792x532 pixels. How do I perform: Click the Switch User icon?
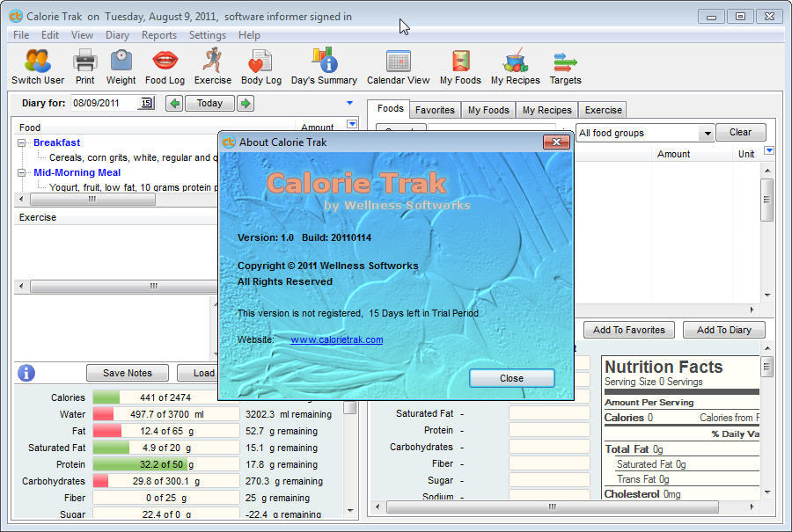click(x=36, y=66)
